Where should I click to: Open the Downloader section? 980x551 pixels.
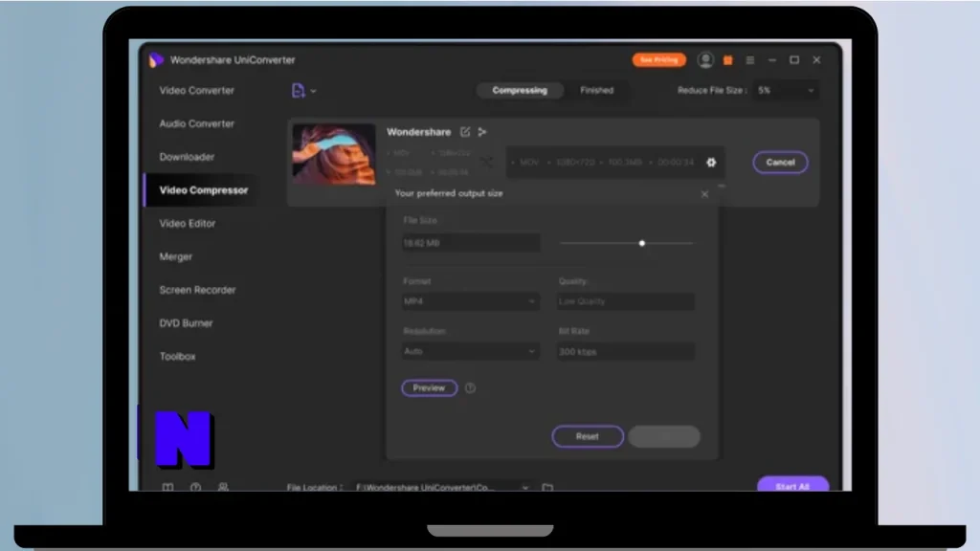(187, 157)
